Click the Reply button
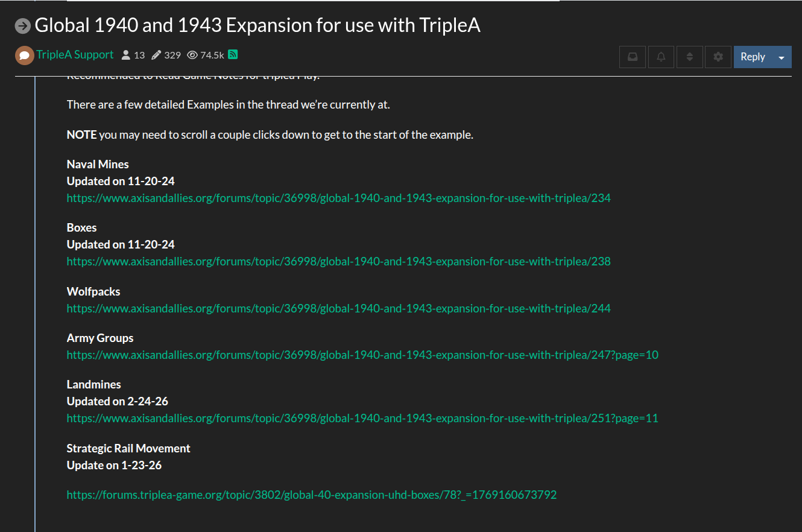The height and width of the screenshot is (532, 802). (753, 57)
